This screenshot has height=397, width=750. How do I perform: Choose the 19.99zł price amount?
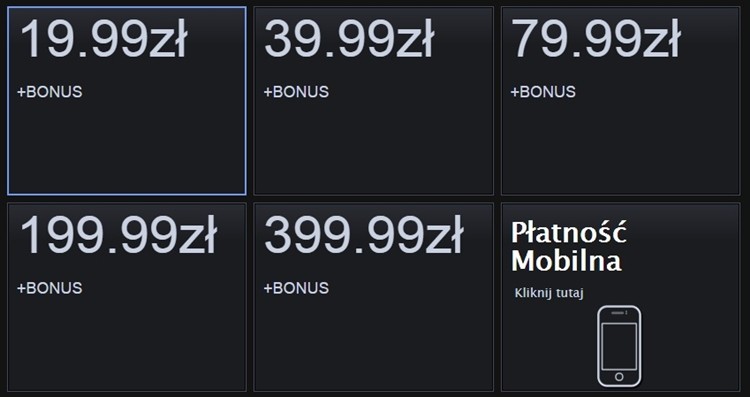(x=103, y=39)
